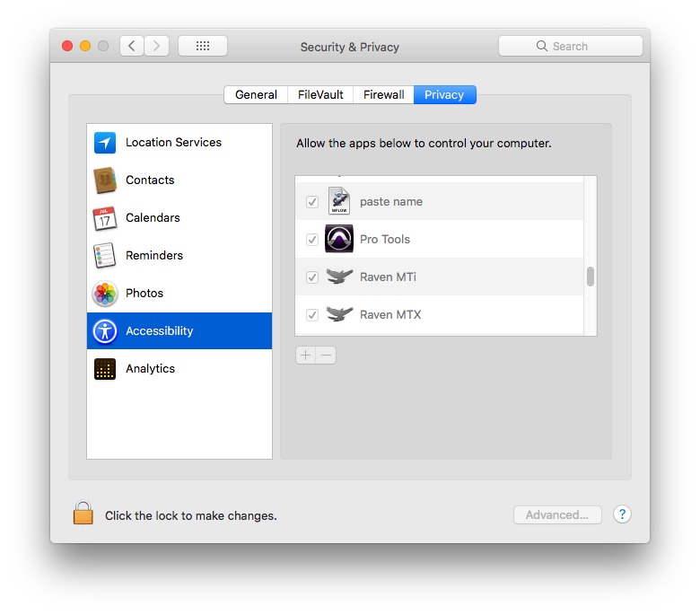
Task: Select the Calendars label in sidebar
Action: click(153, 218)
